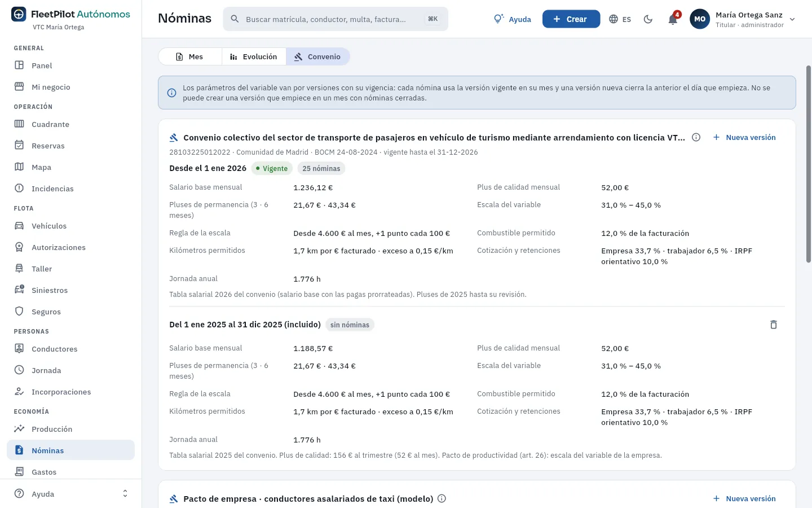Click info icon beside Pacto de empresa
Image resolution: width=812 pixels, height=508 pixels.
tap(442, 498)
